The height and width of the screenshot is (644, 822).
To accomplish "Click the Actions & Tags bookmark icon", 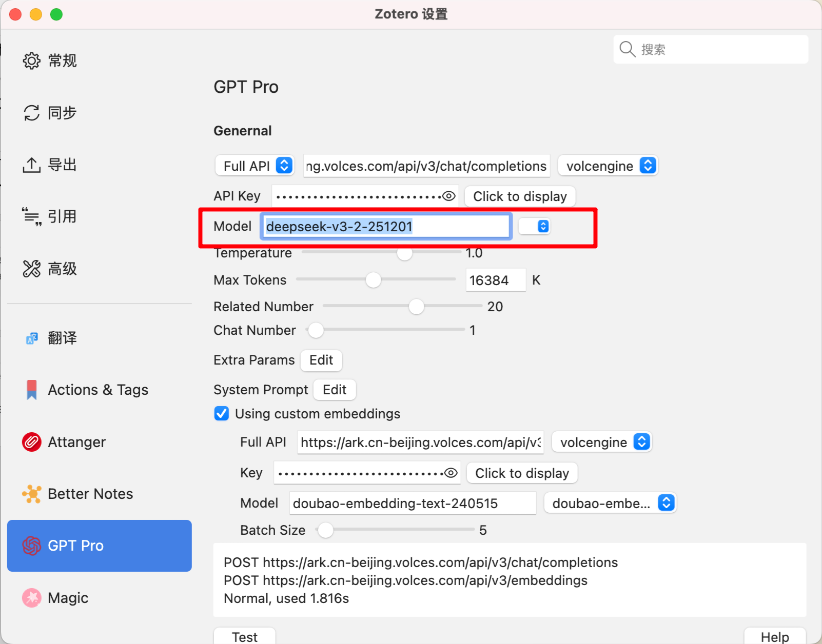I will [31, 390].
